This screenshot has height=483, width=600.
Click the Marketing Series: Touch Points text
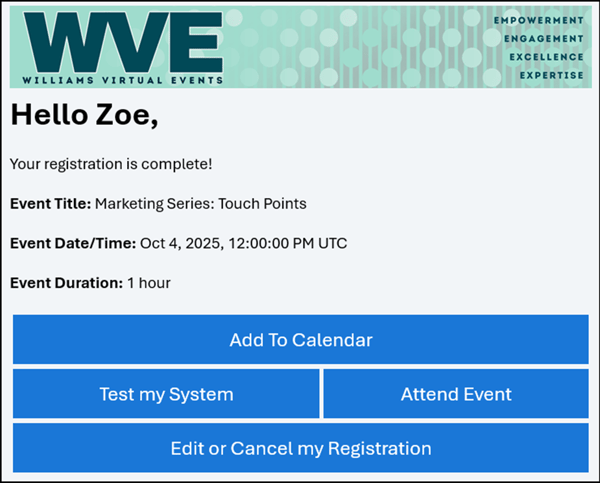(201, 204)
